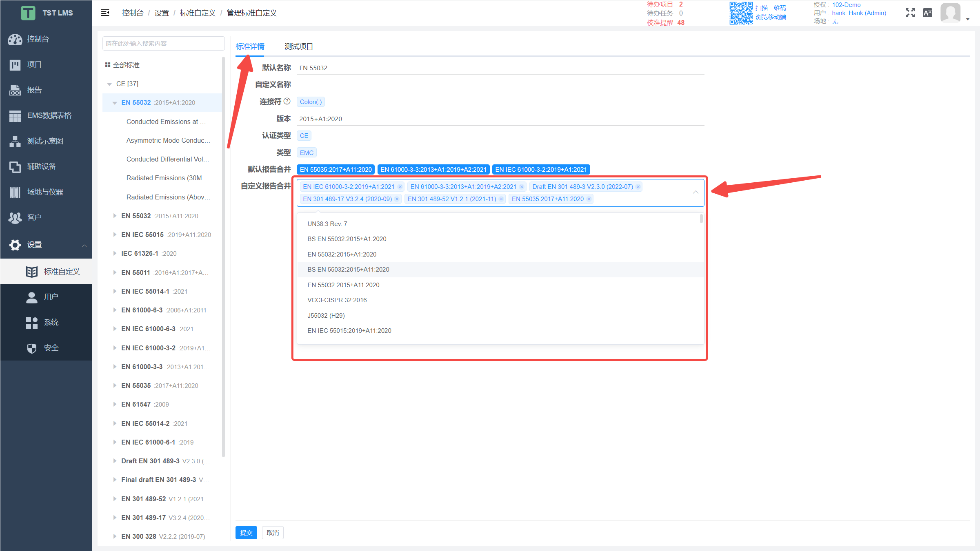
Task: Select Asymmetric Mode Conduc... tree item
Action: (x=168, y=140)
